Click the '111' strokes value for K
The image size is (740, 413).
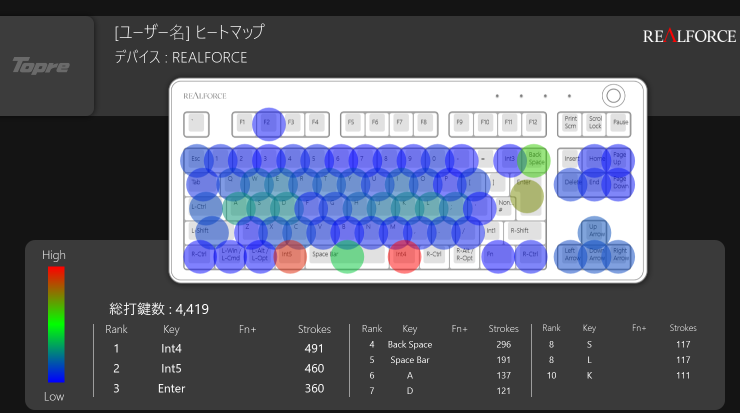click(x=683, y=376)
